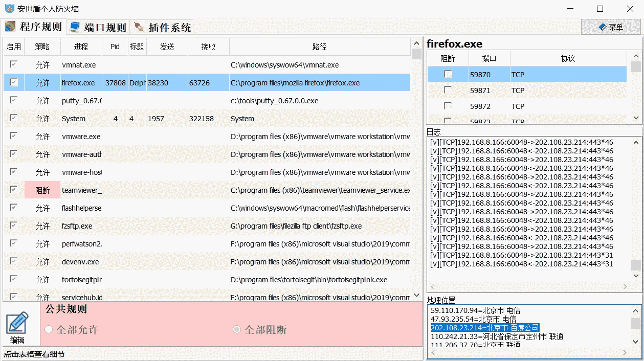Select the System process row
The height and width of the screenshot is (361, 644).
[x=74, y=119]
